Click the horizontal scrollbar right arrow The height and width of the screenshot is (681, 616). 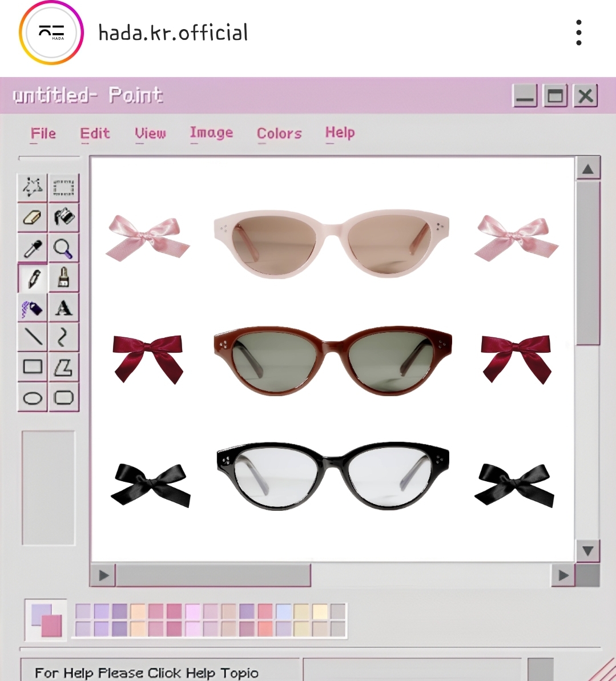pos(563,575)
